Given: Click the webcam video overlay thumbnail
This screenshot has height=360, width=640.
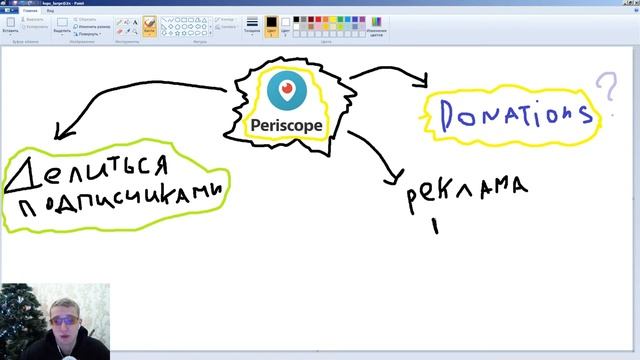Looking at the screenshot, I should click(55, 322).
